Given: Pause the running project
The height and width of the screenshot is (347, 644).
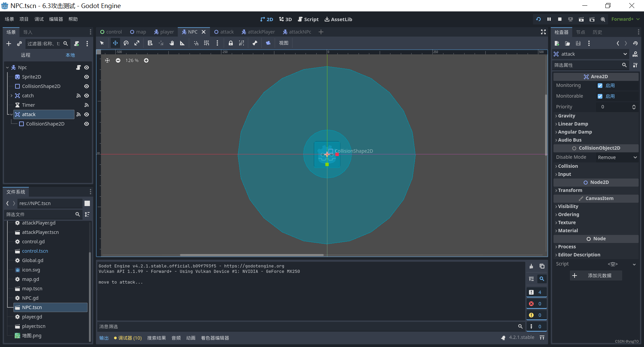Looking at the screenshot, I should tap(549, 19).
